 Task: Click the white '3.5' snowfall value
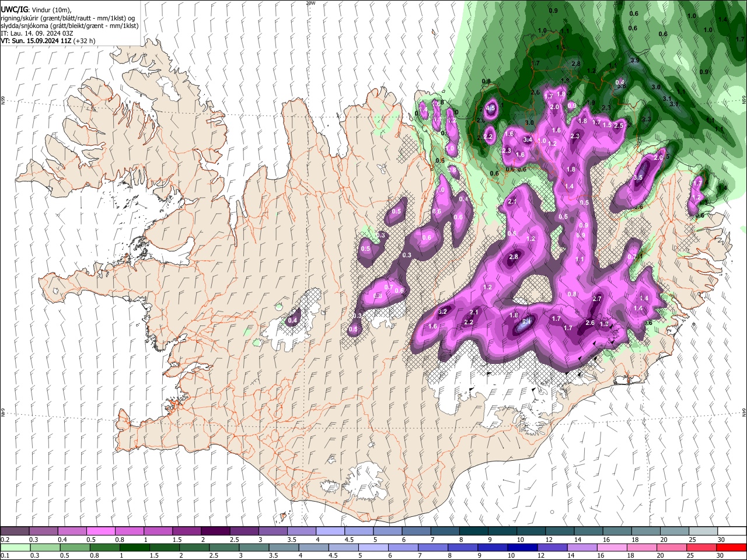(x=638, y=177)
